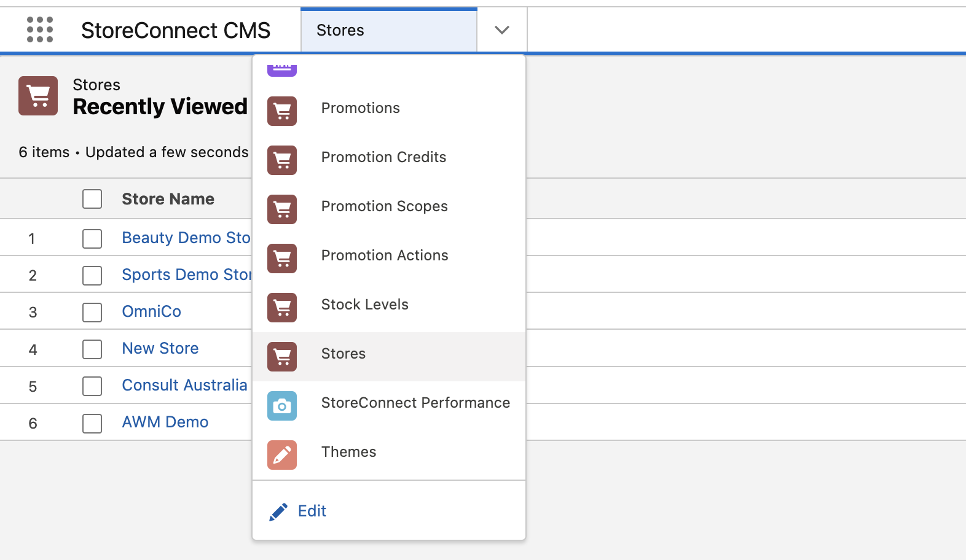966x560 pixels.
Task: Check the box for Beauty Demo Store
Action: [92, 239]
